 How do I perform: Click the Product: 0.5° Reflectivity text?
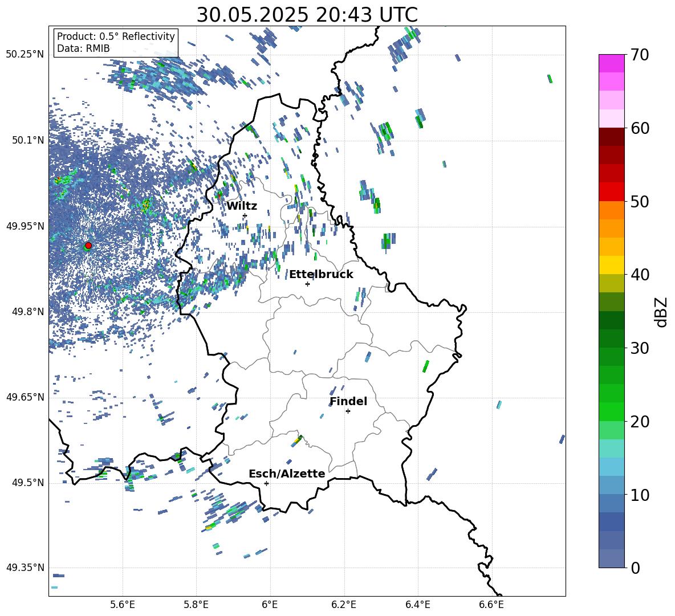116,36
